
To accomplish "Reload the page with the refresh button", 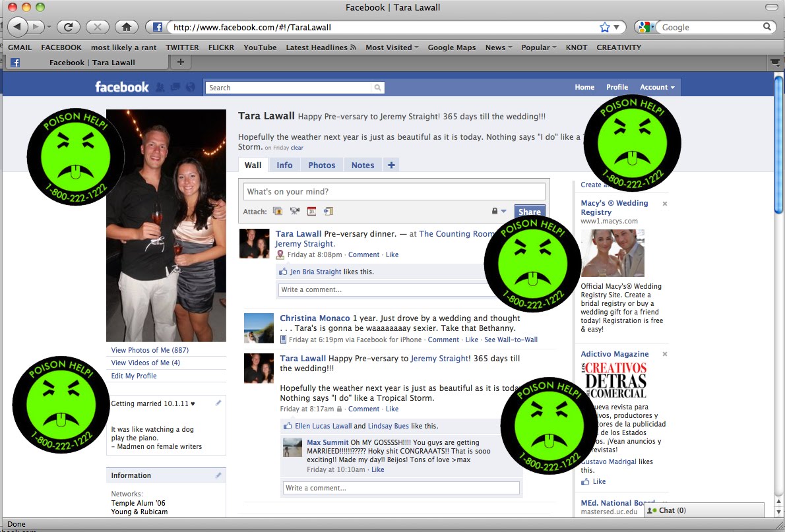I will pos(69,27).
